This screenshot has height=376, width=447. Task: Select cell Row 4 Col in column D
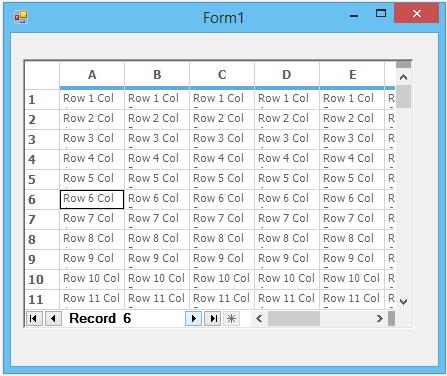pos(287,159)
